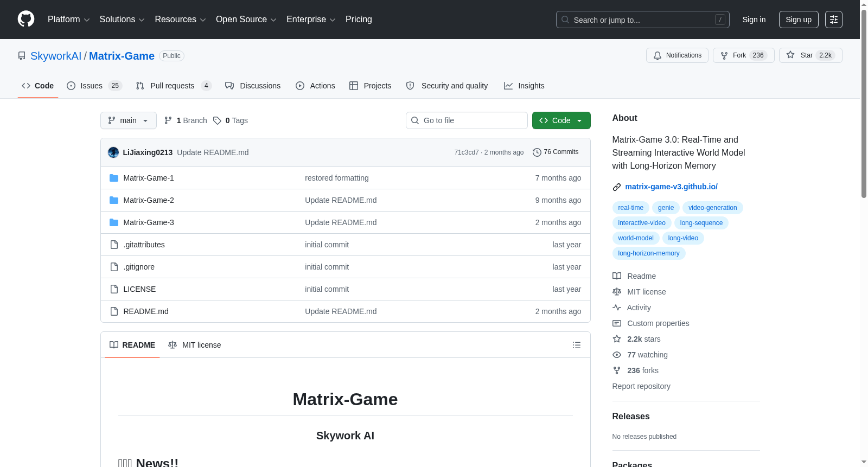Image resolution: width=868 pixels, height=467 pixels.
Task: Click the search magnifier in the header
Action: (565, 20)
